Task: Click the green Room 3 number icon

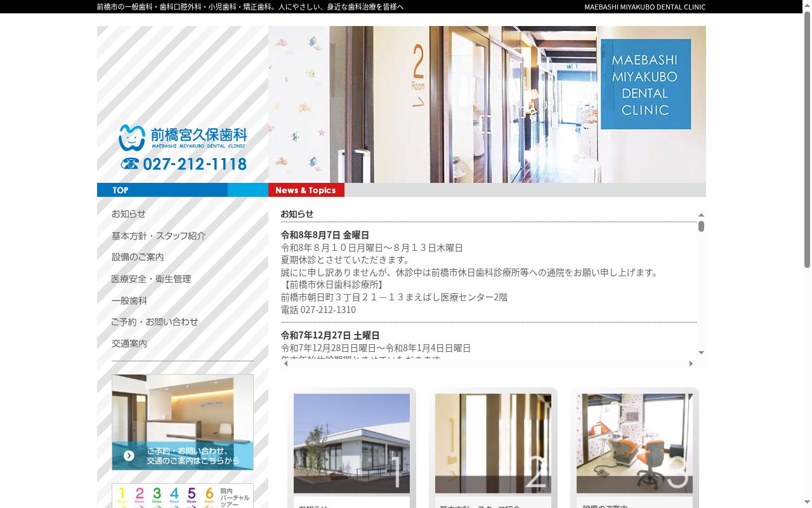Action: click(157, 495)
